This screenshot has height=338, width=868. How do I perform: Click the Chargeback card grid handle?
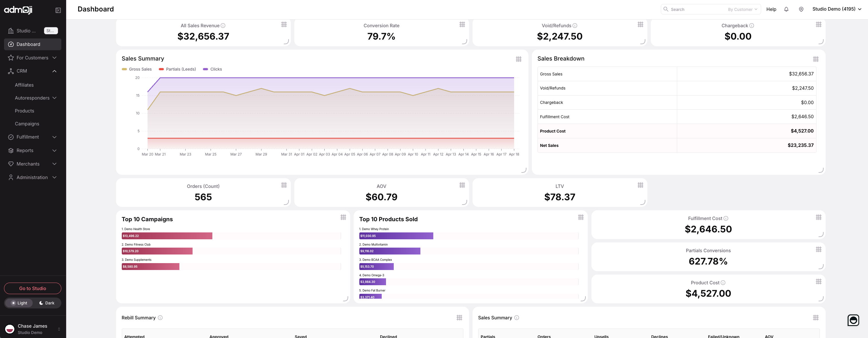[x=819, y=24]
